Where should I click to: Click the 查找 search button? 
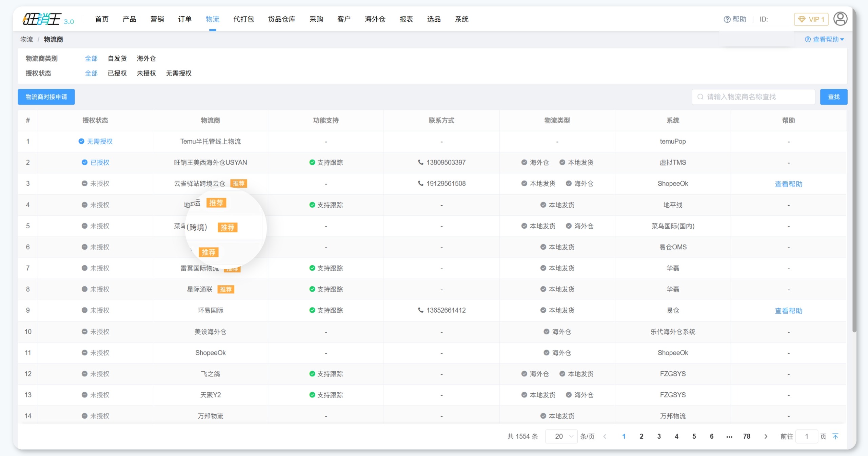(834, 97)
